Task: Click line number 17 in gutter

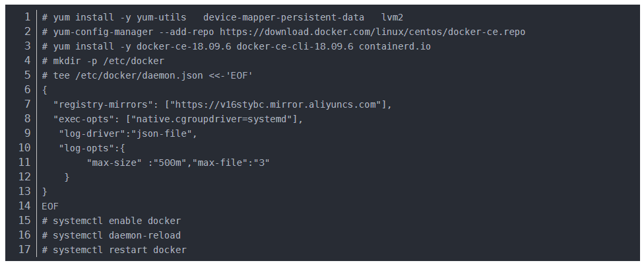Action: click(x=24, y=249)
